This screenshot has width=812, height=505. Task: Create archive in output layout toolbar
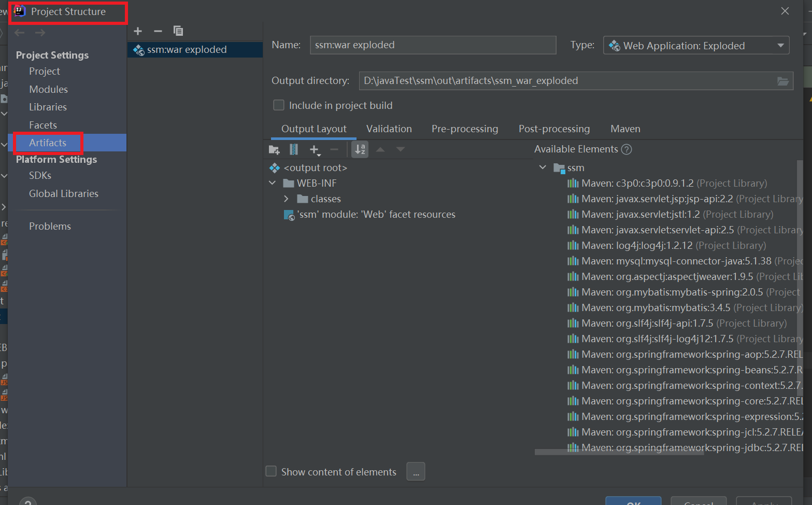[x=294, y=150]
